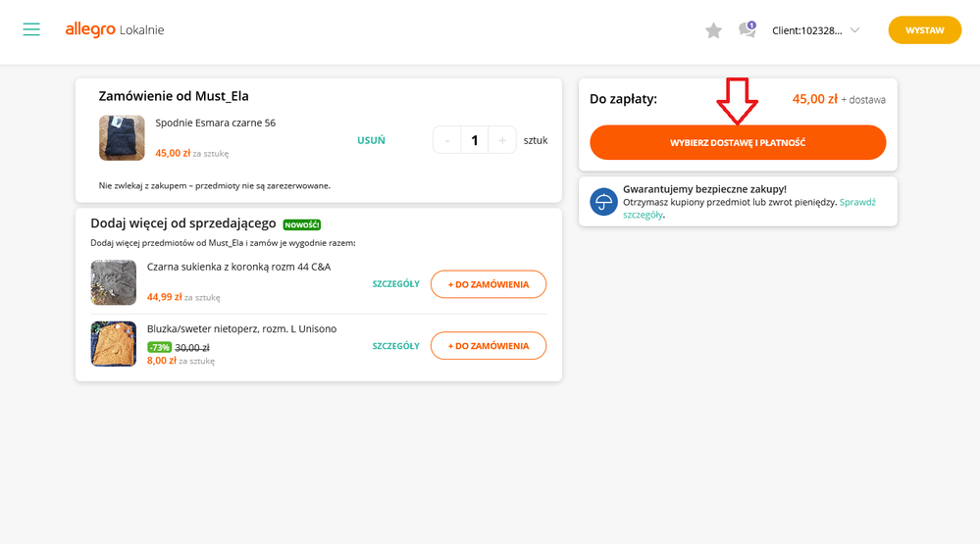
Task: Click Sprawdź szczegóły guarantee link
Action: click(856, 202)
